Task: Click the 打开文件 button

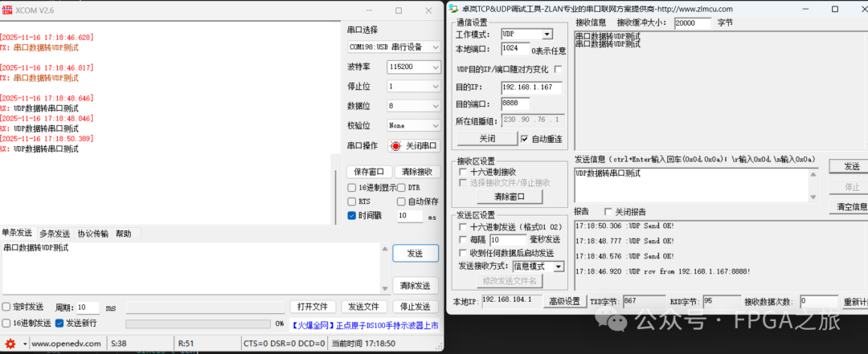Action: point(313,307)
